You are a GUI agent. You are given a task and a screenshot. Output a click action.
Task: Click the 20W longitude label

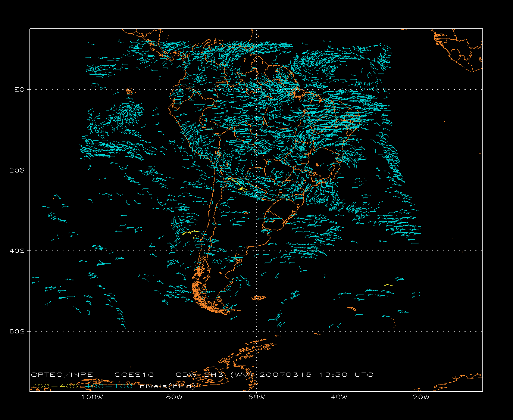pos(421,397)
